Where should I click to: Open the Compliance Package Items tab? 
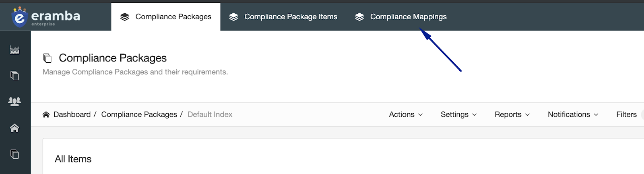pos(283,17)
